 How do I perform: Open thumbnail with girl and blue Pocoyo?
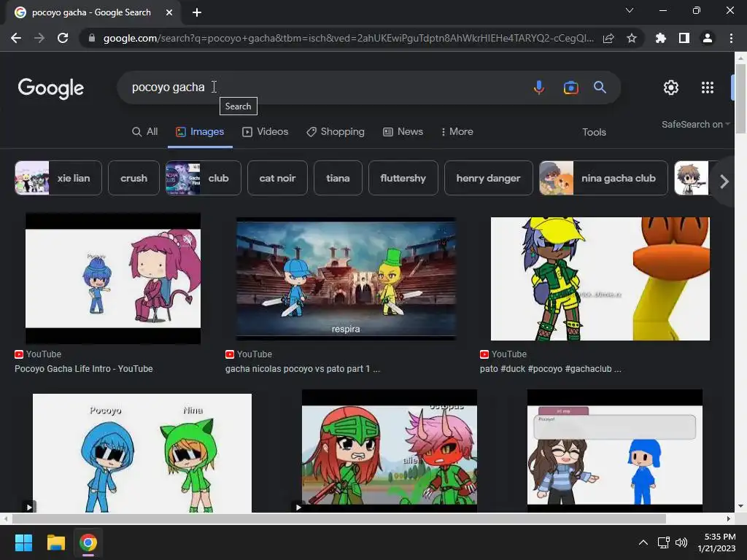(x=614, y=451)
